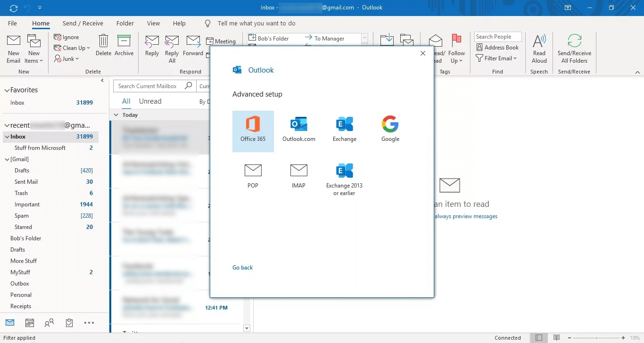
Task: Minimize the folder pane
Action: click(102, 81)
